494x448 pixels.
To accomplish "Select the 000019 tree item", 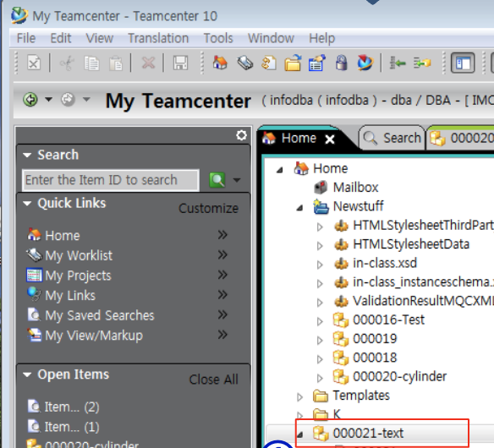I will pyautogui.click(x=375, y=339).
